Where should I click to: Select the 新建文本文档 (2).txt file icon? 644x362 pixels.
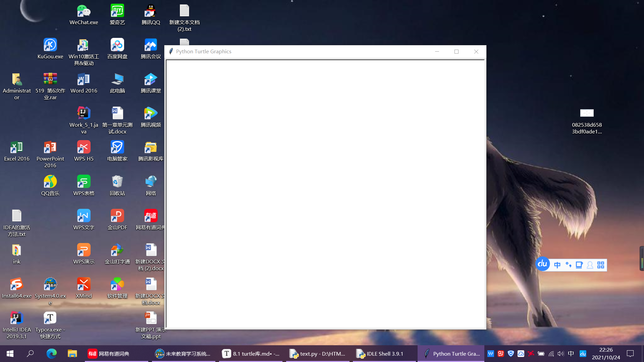pyautogui.click(x=184, y=18)
